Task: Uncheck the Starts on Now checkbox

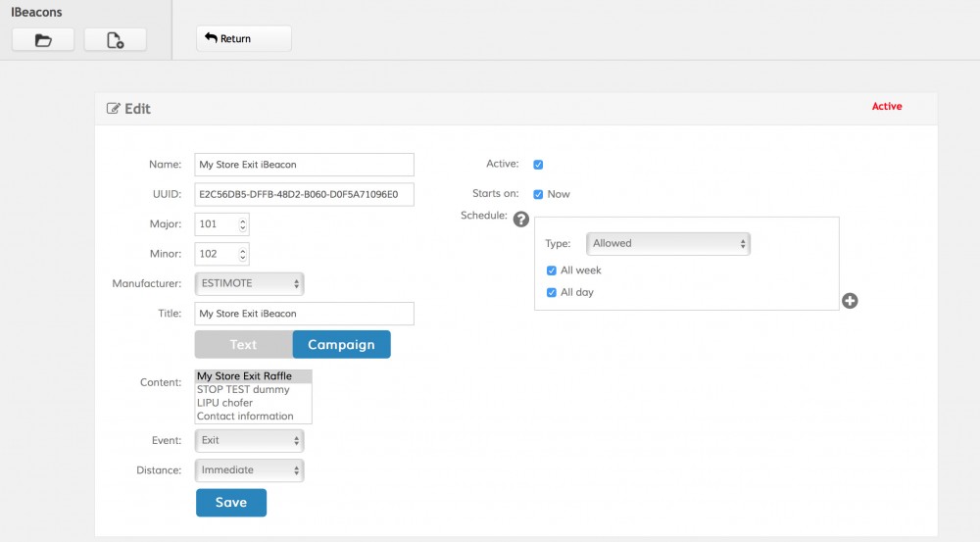Action: click(x=538, y=194)
